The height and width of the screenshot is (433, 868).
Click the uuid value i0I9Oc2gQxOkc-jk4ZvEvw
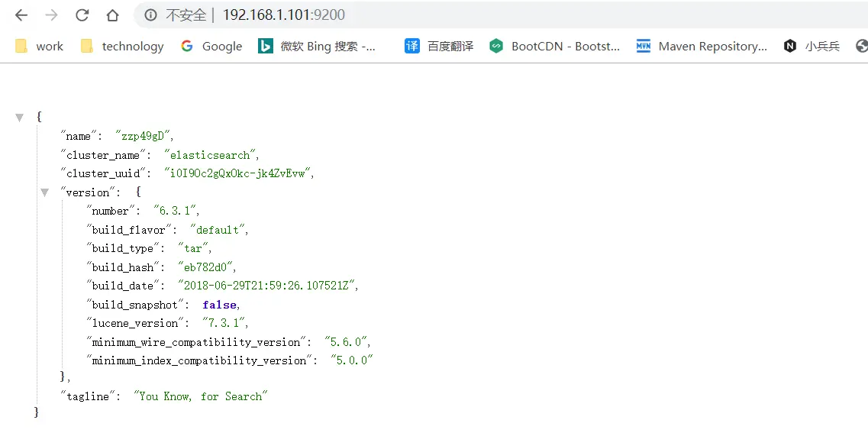coord(238,174)
